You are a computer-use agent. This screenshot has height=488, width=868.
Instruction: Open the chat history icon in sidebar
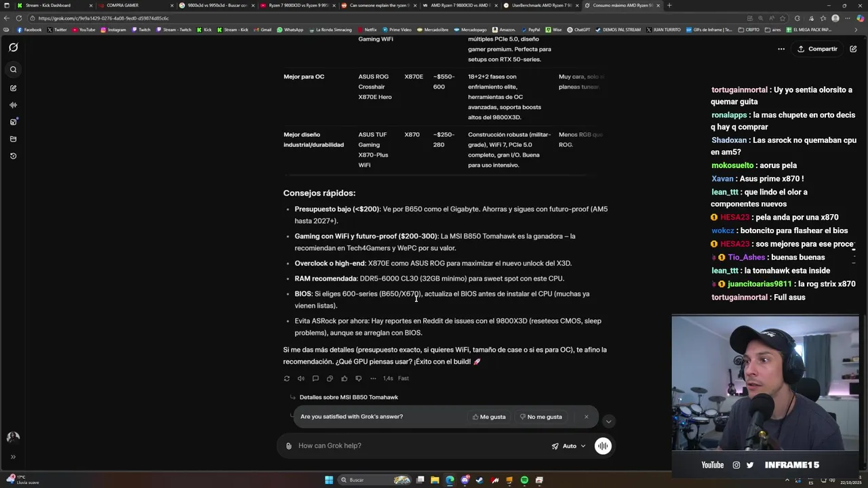coord(13,156)
